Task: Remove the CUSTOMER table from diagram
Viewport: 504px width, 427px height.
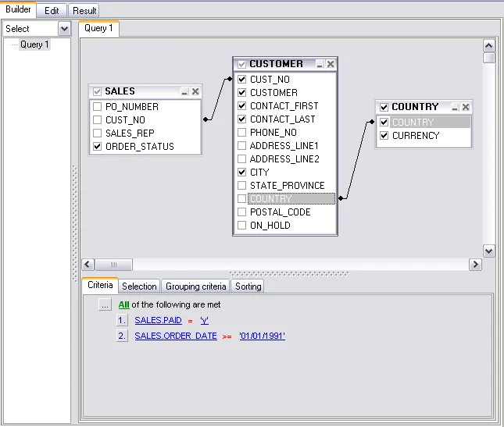Action: click(331, 64)
